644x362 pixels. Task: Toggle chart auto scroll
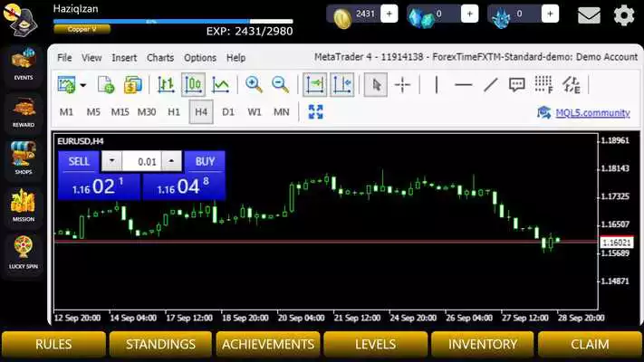tap(314, 85)
